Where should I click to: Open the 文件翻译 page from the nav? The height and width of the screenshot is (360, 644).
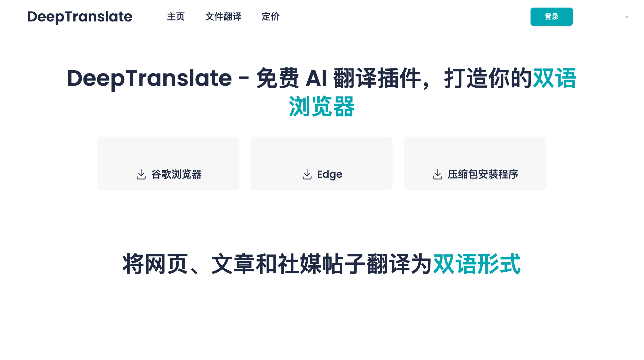tap(223, 17)
